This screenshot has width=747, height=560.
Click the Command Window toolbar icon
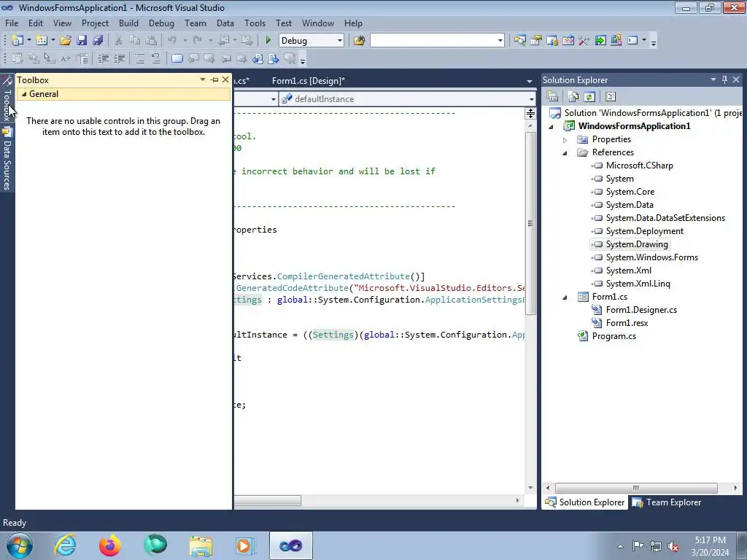[x=632, y=41]
